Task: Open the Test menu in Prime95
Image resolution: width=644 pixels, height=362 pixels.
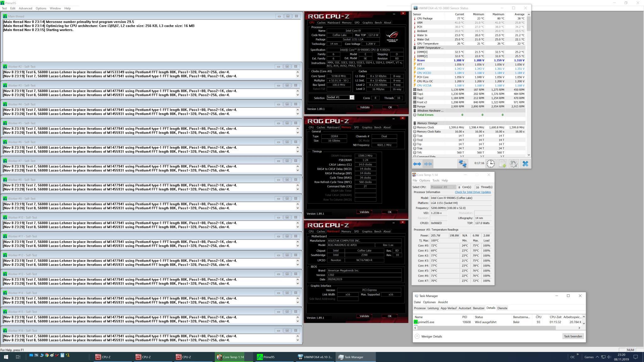Action: point(4,8)
